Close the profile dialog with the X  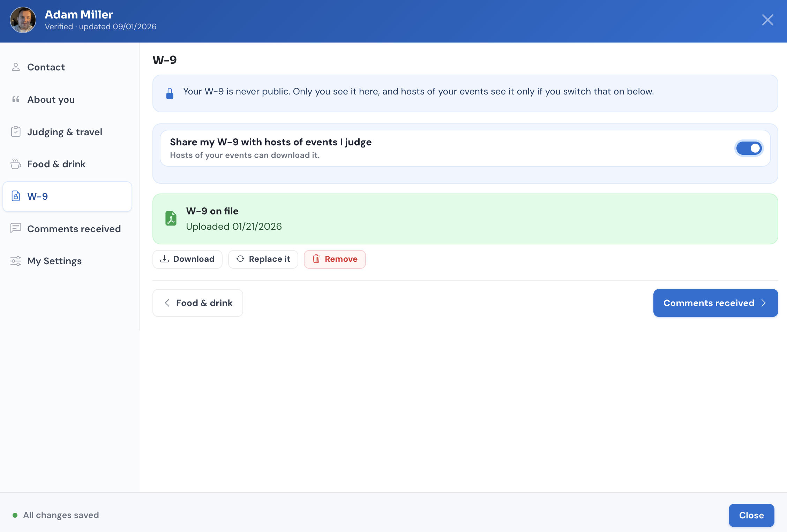[767, 20]
